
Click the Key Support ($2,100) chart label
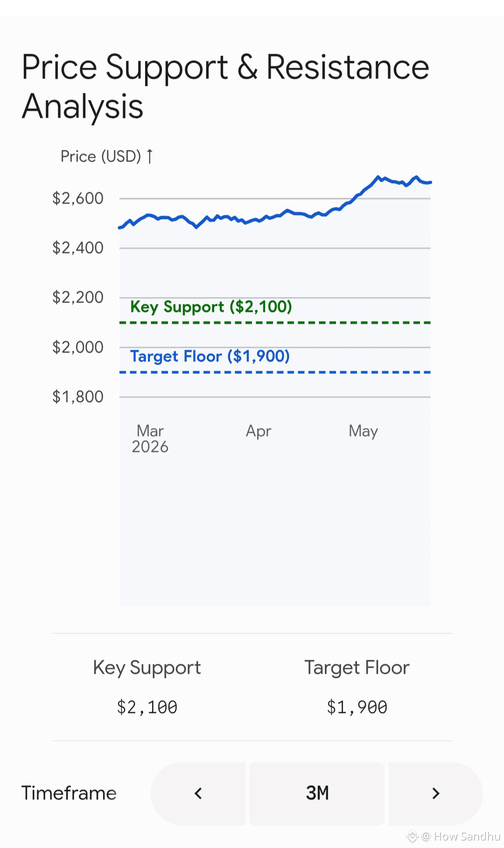pyautogui.click(x=211, y=307)
